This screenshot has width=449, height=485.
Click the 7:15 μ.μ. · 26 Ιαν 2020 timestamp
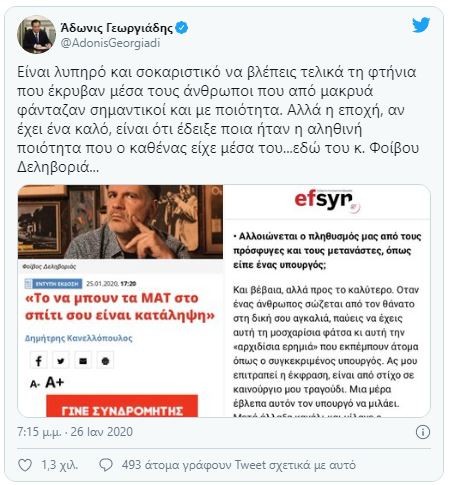(75, 432)
